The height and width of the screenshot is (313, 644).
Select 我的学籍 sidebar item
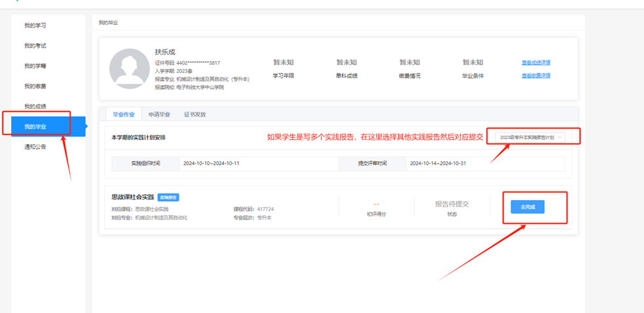click(x=35, y=66)
